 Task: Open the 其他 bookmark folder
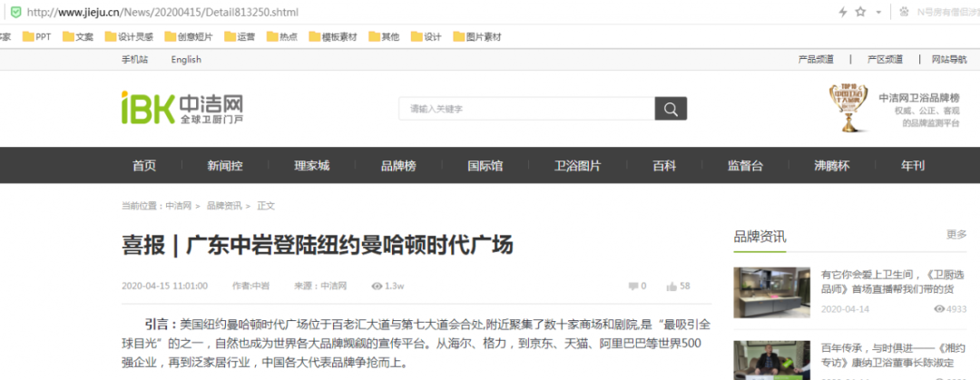pos(384,37)
